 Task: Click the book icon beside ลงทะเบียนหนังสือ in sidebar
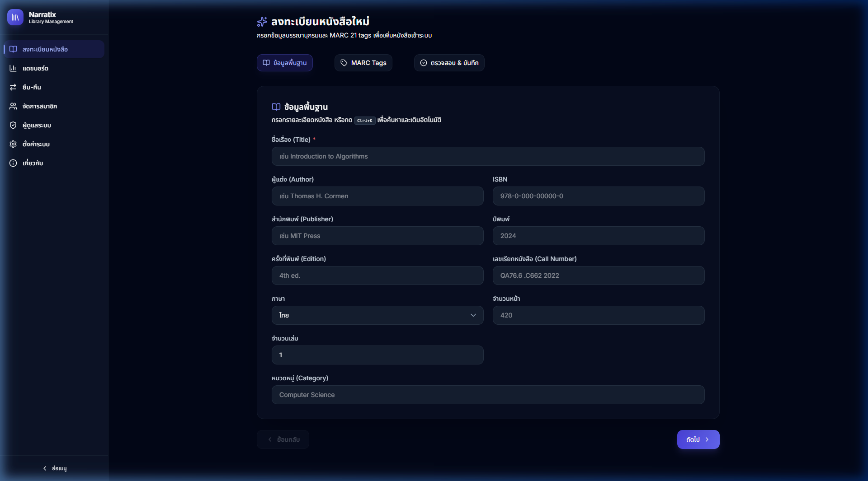13,49
